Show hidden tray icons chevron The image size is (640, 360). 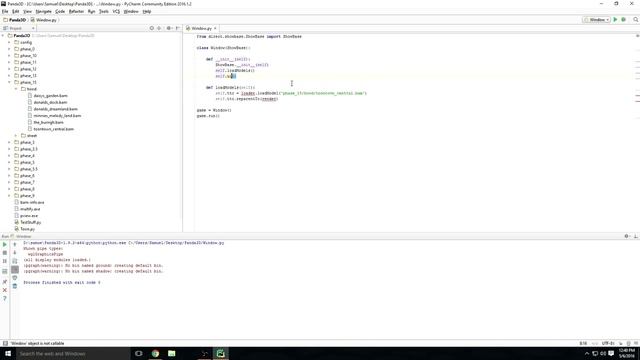[x=587, y=353]
